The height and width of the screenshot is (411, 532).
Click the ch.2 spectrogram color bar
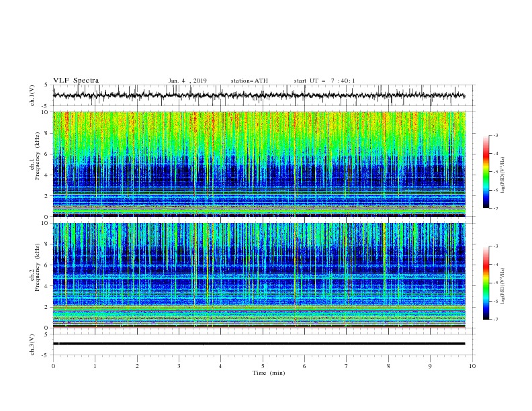point(486,283)
